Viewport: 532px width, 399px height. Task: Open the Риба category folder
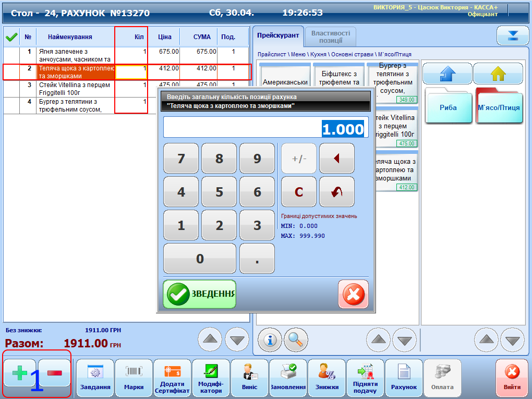click(448, 107)
